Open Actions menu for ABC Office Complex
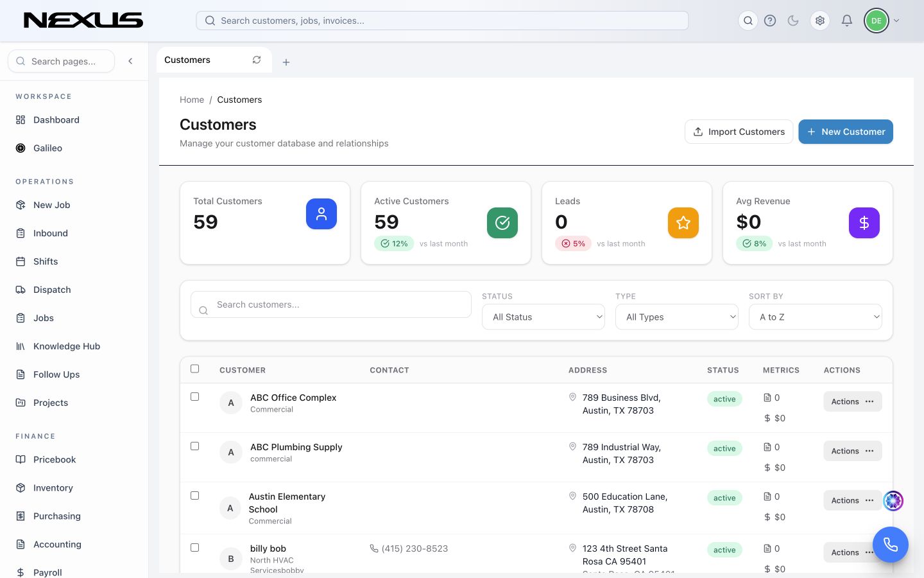 point(853,401)
